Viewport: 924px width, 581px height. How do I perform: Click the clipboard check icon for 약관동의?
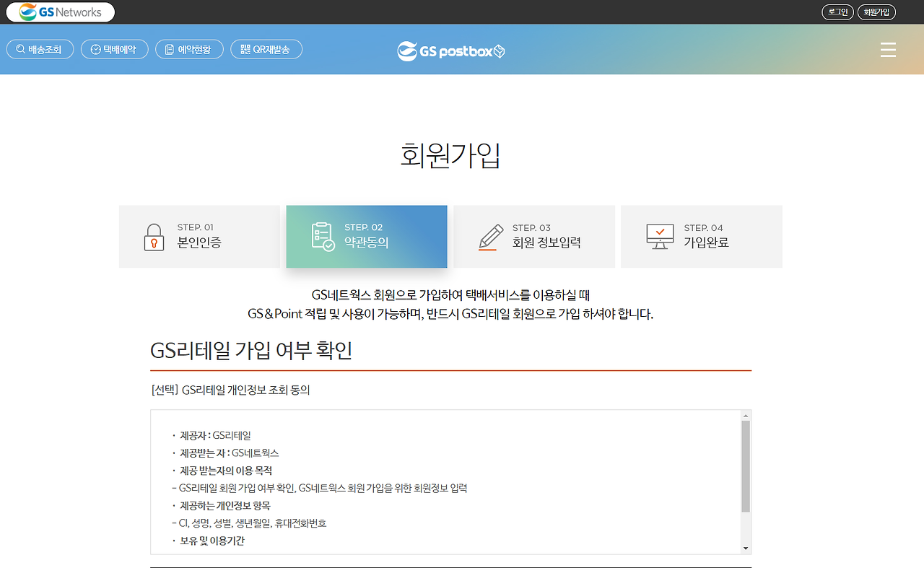tap(323, 237)
